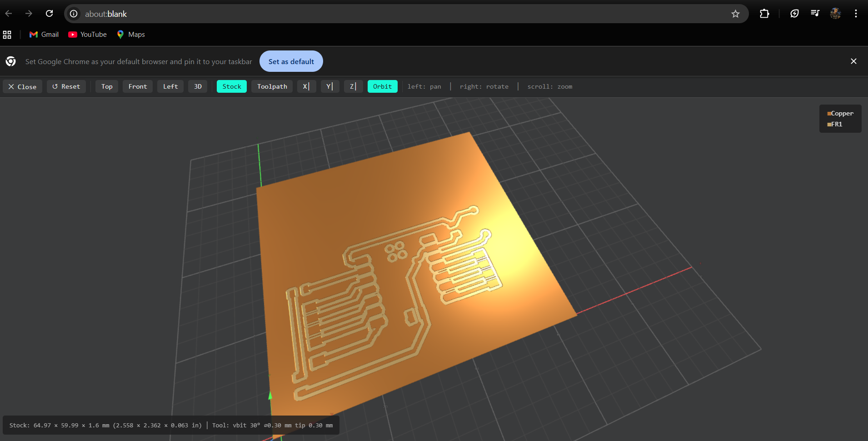Click the stock dimensions status text

pyautogui.click(x=105, y=426)
